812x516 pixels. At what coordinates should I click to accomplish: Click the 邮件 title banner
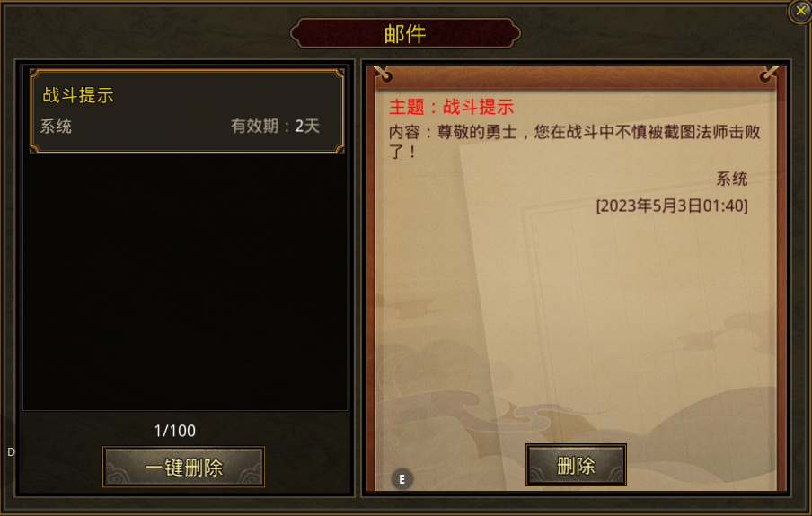pos(405,33)
